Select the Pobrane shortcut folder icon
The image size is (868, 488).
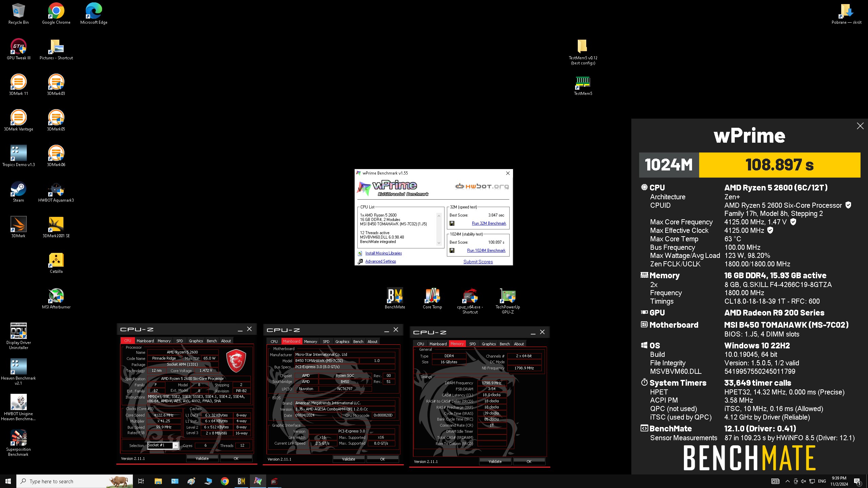(846, 14)
